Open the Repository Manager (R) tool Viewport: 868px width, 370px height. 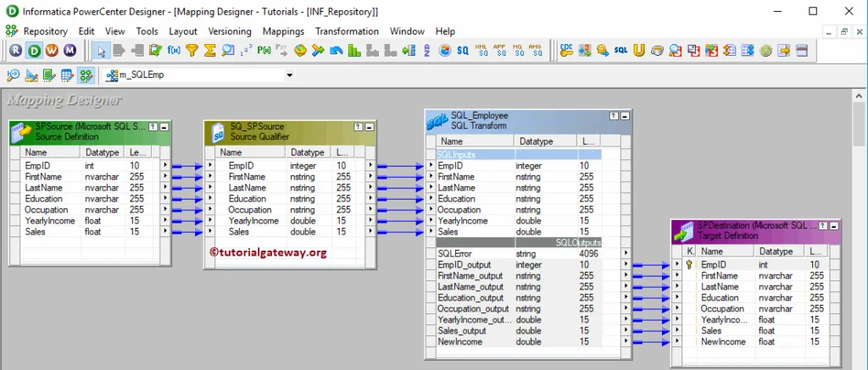pos(15,51)
